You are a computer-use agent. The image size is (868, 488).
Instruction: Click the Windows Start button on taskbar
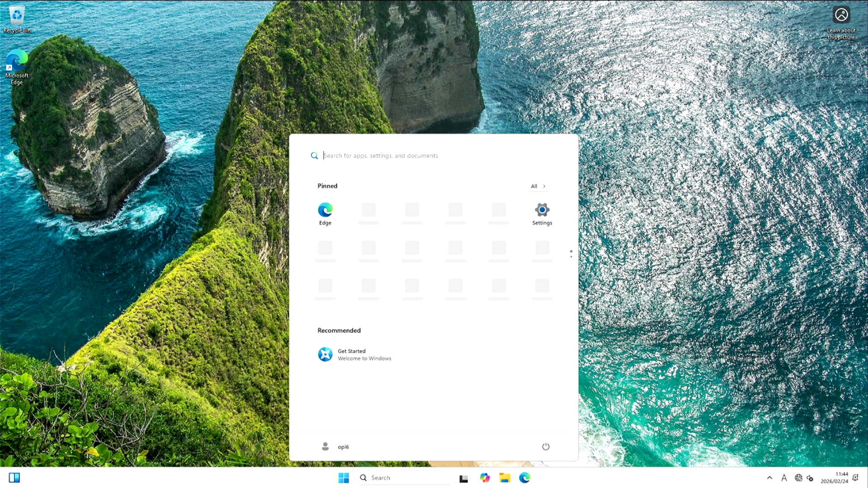coord(344,478)
